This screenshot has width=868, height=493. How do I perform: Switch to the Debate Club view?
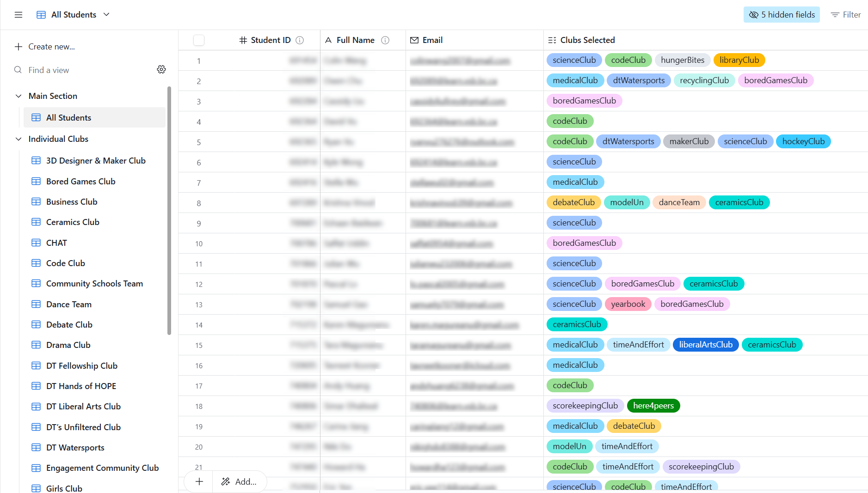(x=69, y=325)
